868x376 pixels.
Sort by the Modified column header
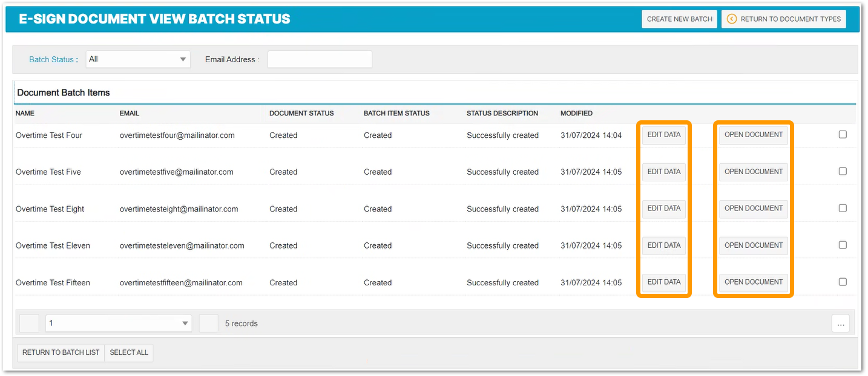(576, 113)
